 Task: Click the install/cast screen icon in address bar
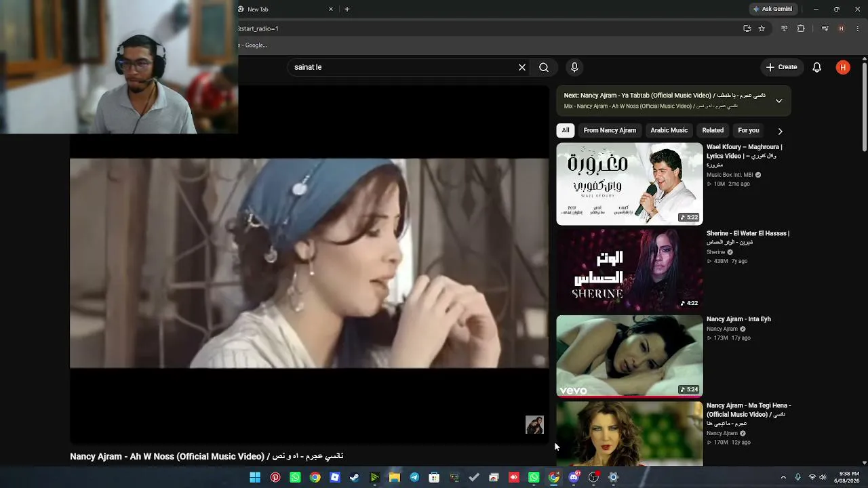(x=747, y=28)
